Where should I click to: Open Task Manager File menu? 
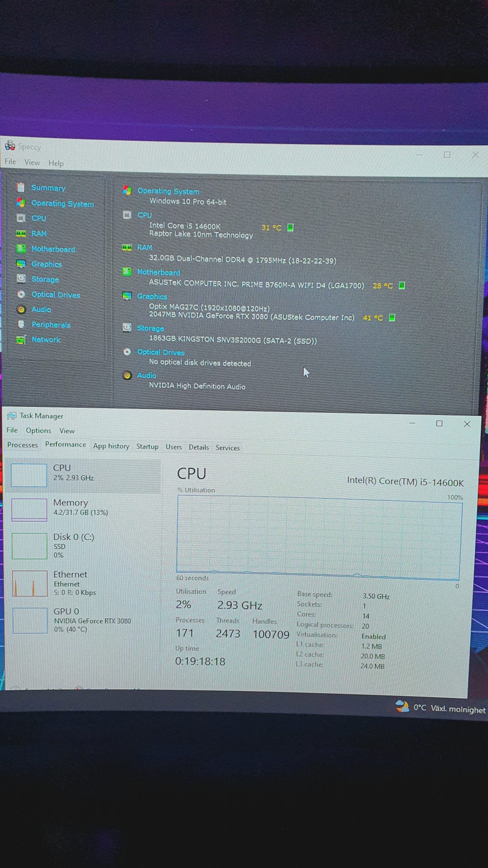(12, 430)
